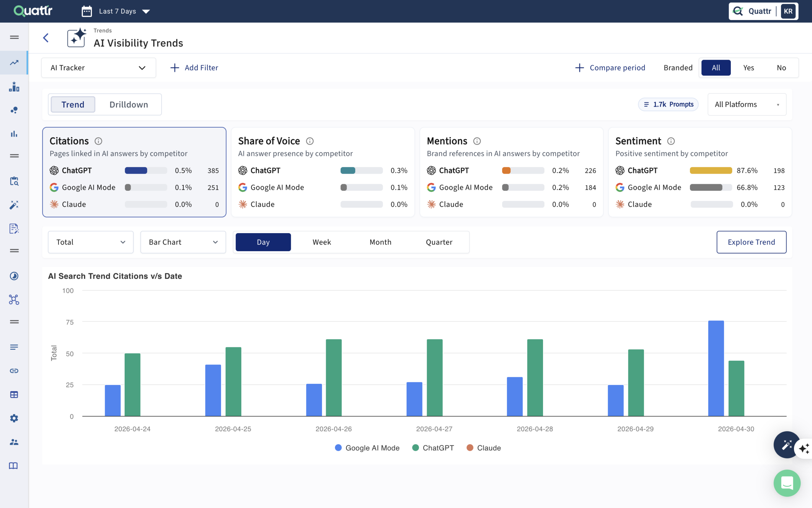
Task: Expand the AI Tracker dropdown
Action: [98, 68]
